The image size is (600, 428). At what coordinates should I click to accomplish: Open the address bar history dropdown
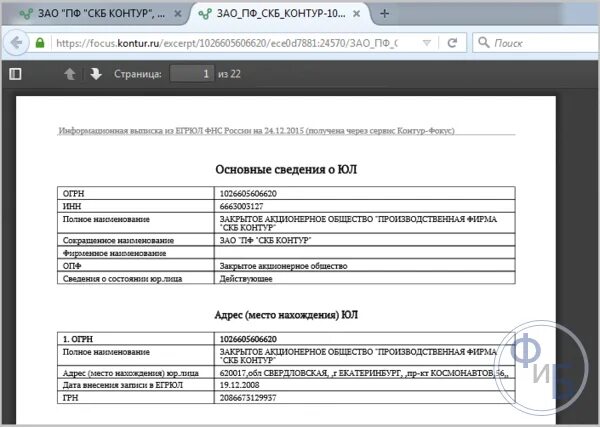[x=426, y=43]
